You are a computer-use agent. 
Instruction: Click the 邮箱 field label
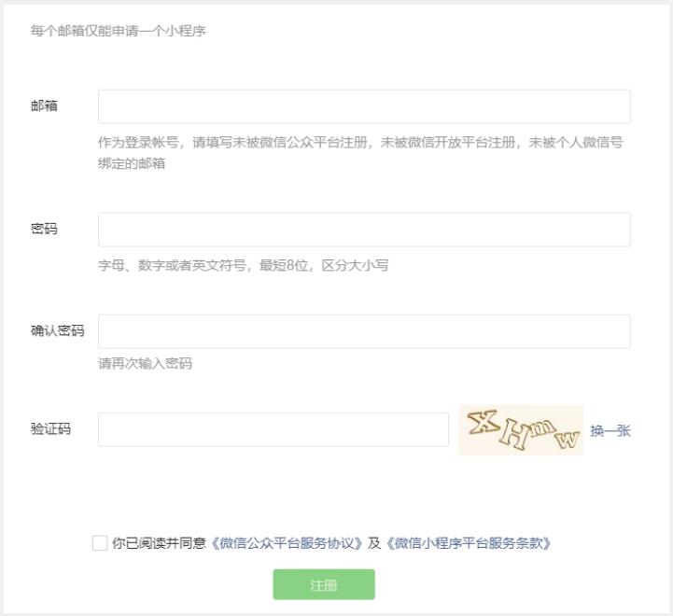(x=44, y=105)
